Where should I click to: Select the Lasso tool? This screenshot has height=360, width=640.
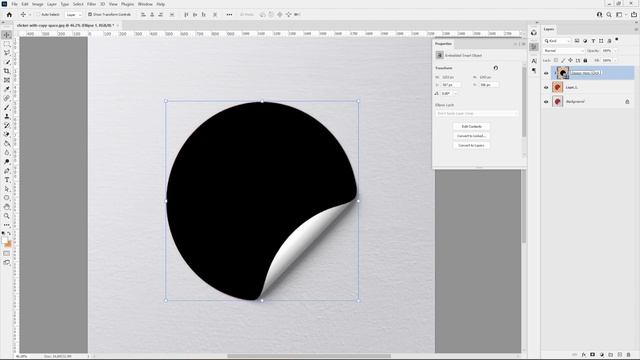click(7, 53)
